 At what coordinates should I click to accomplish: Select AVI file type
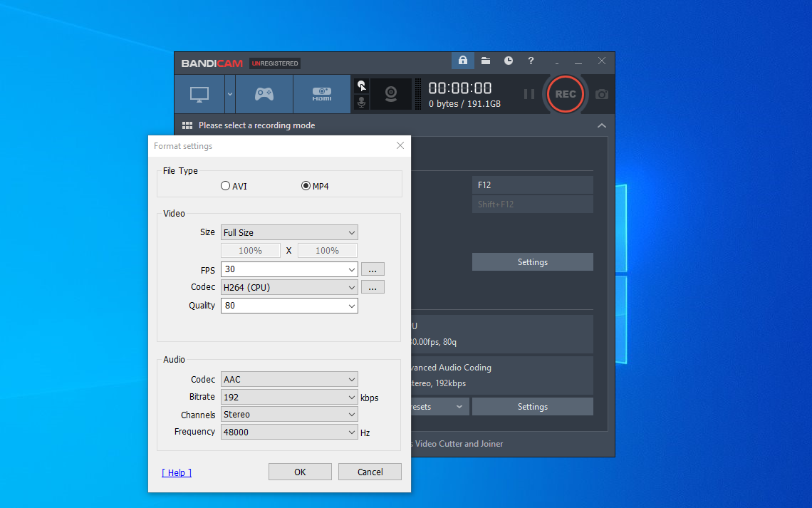(x=234, y=186)
